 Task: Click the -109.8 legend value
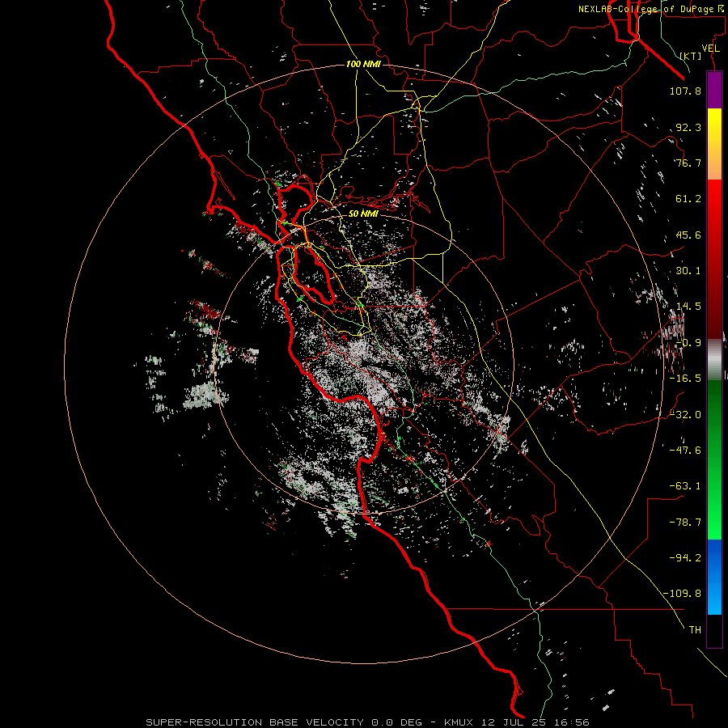tap(682, 594)
